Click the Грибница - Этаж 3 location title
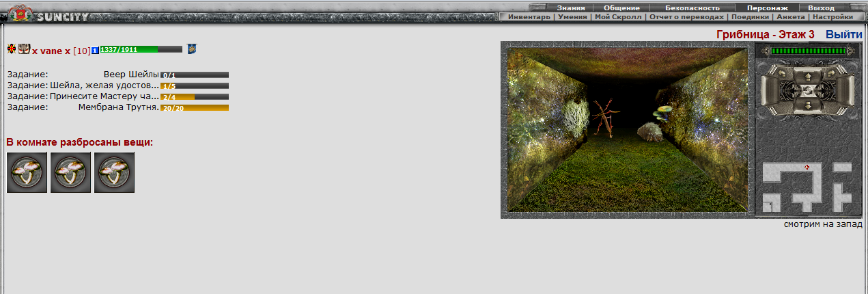The height and width of the screenshot is (294, 868). click(x=766, y=34)
